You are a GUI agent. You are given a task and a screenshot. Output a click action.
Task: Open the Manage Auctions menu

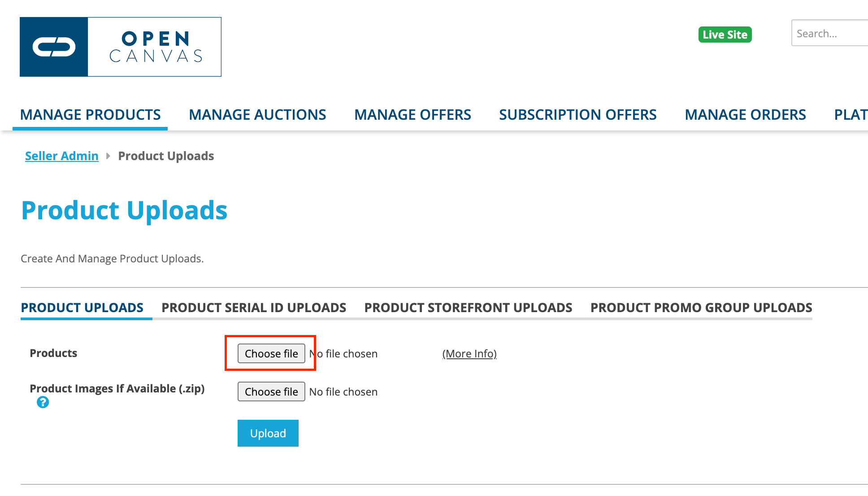[x=257, y=115]
